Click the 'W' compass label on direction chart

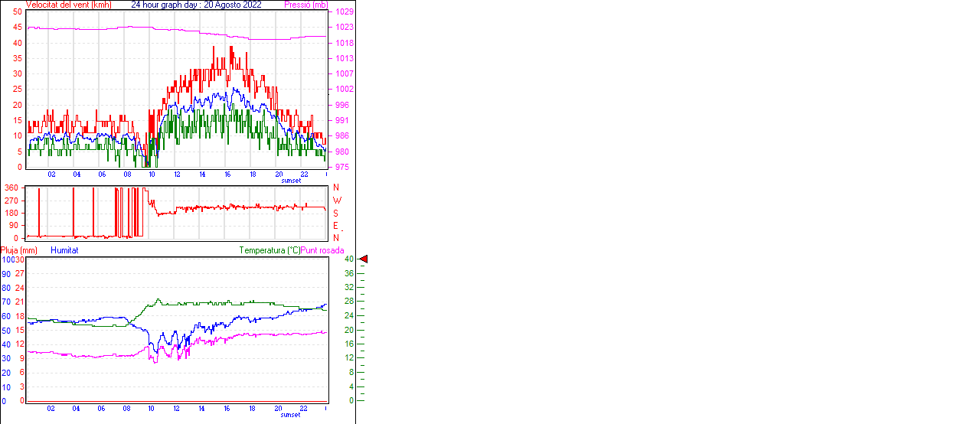pos(337,201)
